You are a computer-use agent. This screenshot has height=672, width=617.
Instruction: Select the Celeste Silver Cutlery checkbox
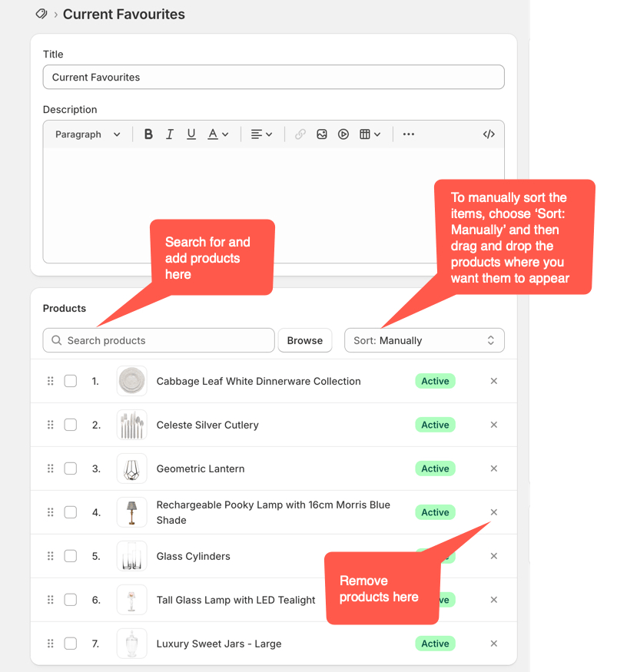[x=70, y=425]
